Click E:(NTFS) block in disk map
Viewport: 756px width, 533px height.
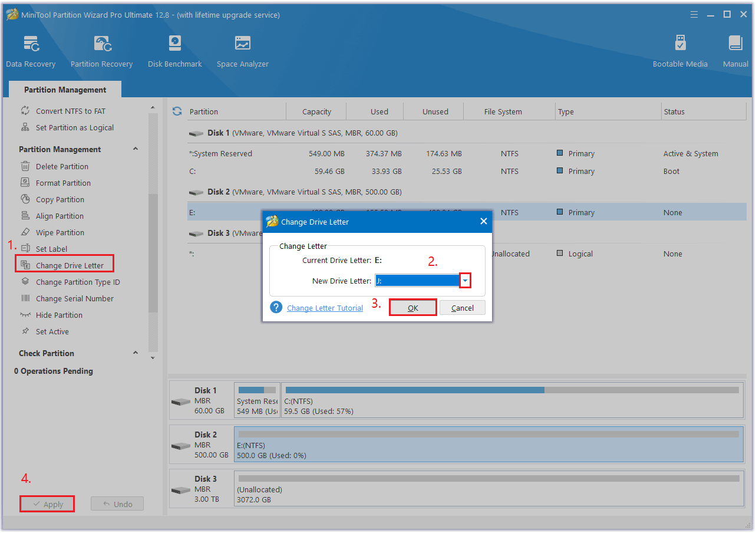pyautogui.click(x=488, y=445)
